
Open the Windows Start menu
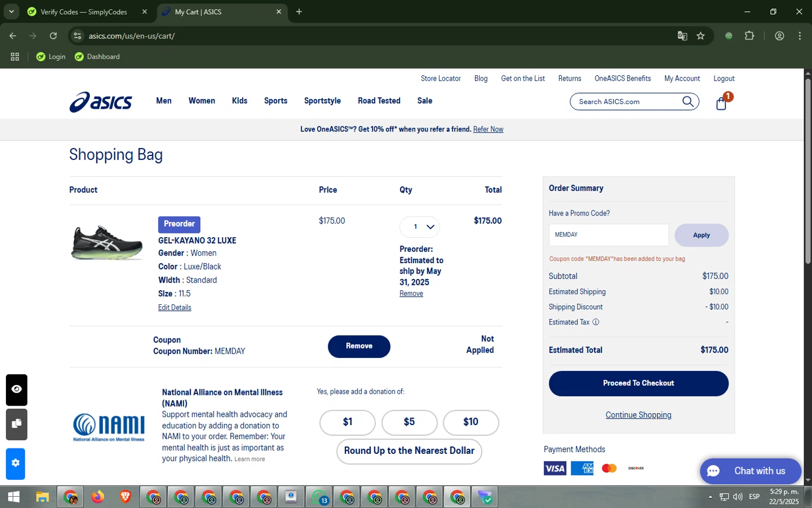coord(14,497)
